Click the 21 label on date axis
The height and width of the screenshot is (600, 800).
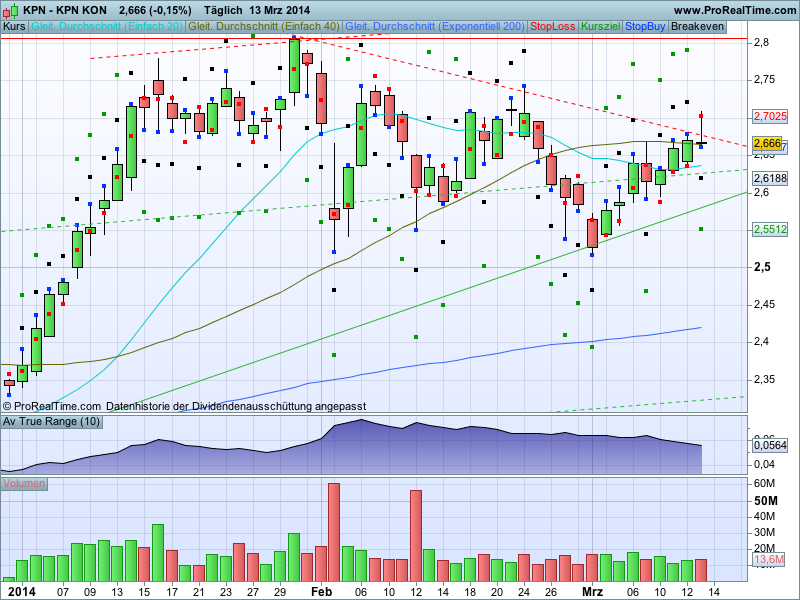(x=198, y=592)
